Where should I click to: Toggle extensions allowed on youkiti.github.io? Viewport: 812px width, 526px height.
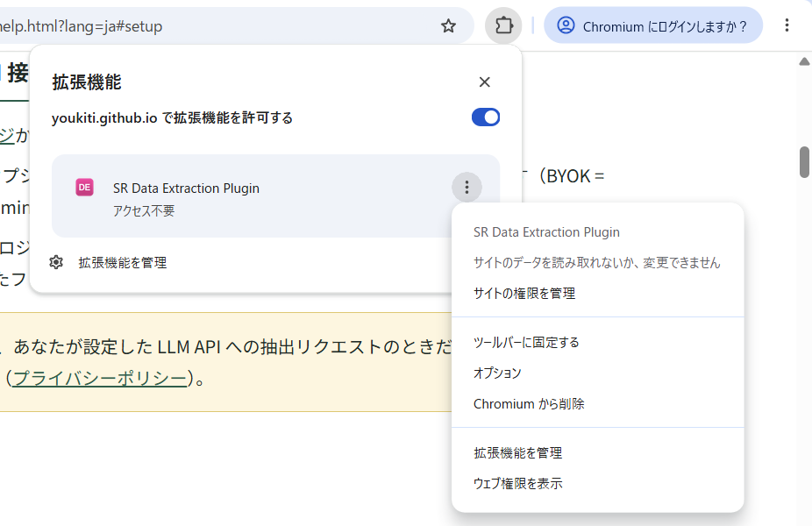(x=486, y=117)
